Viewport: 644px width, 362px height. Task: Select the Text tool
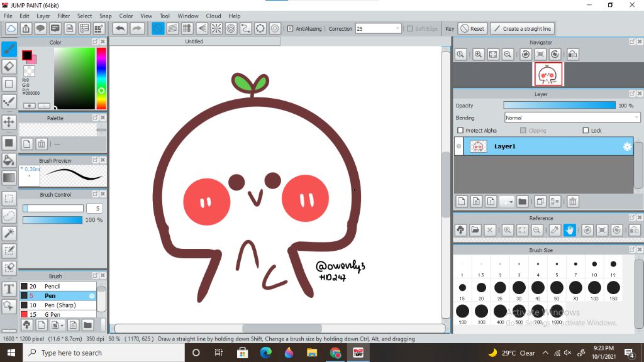(9, 289)
